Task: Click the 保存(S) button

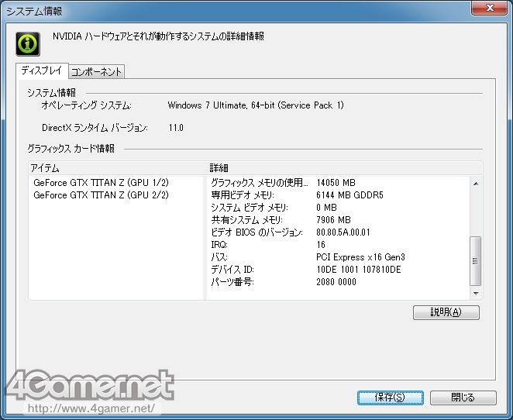Action: coord(390,398)
